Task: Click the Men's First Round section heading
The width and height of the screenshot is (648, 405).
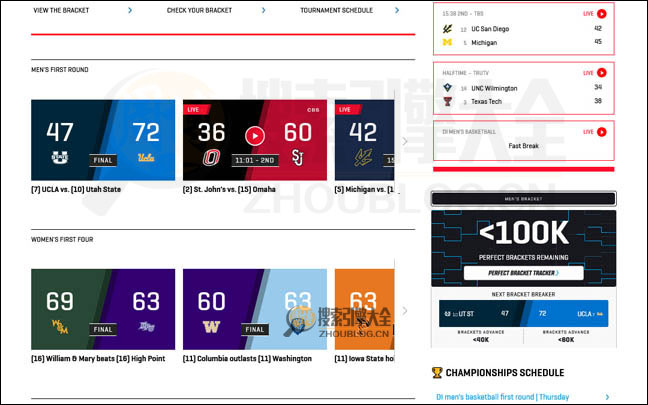Action: coord(60,70)
